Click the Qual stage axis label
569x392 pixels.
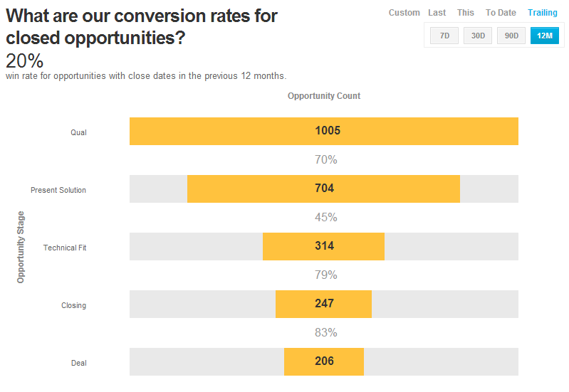pyautogui.click(x=78, y=132)
